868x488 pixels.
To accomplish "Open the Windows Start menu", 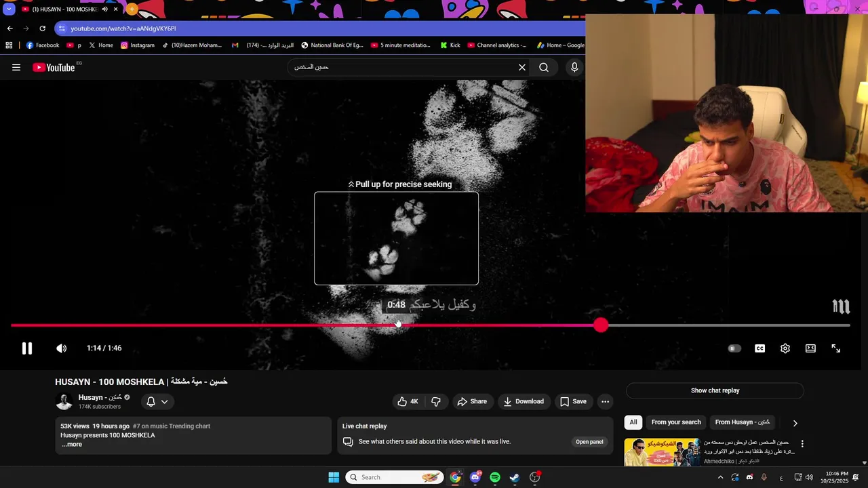I will [x=334, y=477].
